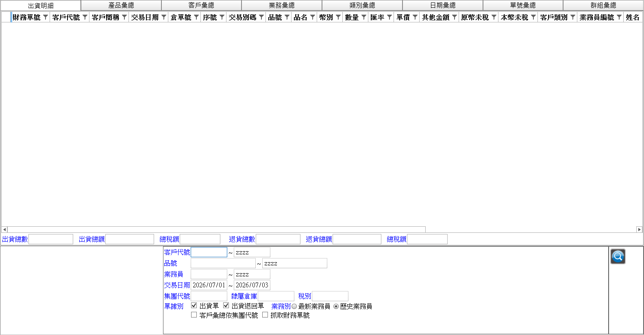
Task: Switch to the 客戶彙總 tab
Action: point(201,5)
